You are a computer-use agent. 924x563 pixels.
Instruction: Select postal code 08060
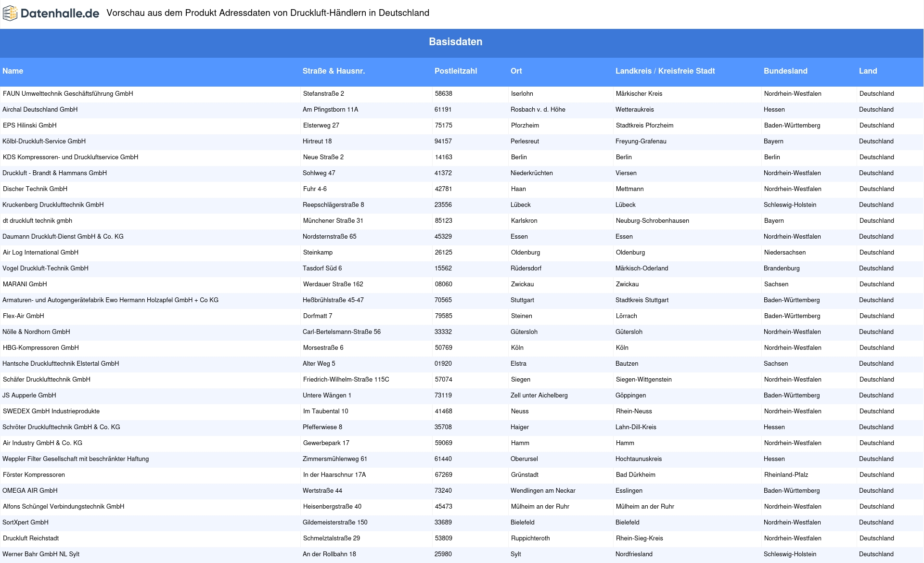pyautogui.click(x=444, y=284)
